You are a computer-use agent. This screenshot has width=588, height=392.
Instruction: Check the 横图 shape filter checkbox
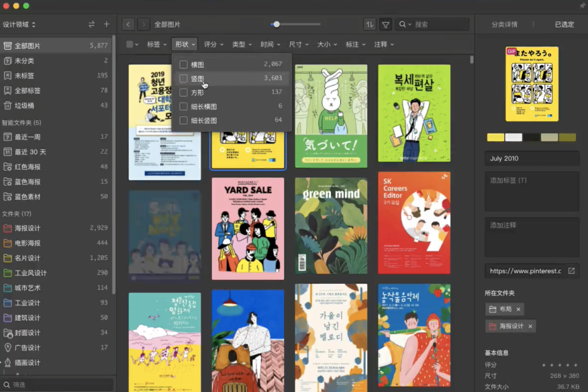(183, 64)
